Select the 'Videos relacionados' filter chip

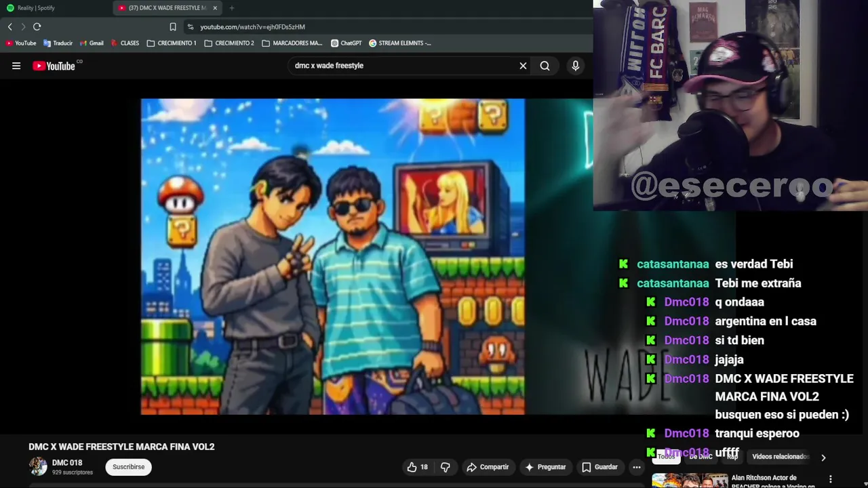point(780,457)
